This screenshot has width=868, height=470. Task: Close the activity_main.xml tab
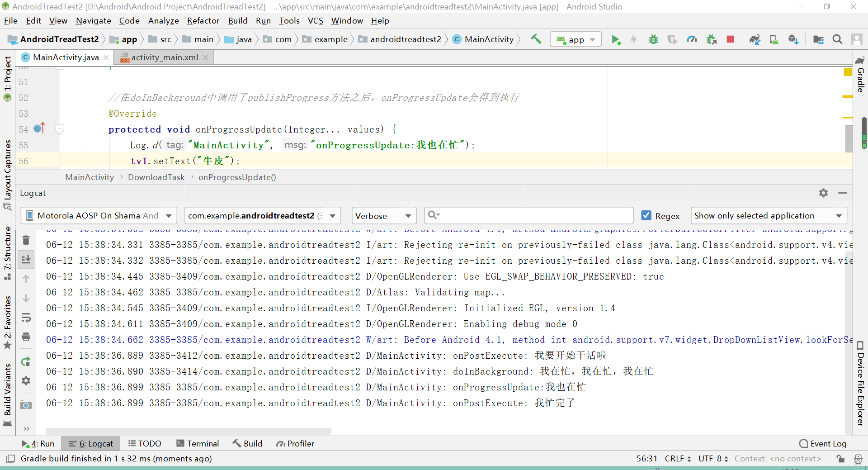point(205,57)
